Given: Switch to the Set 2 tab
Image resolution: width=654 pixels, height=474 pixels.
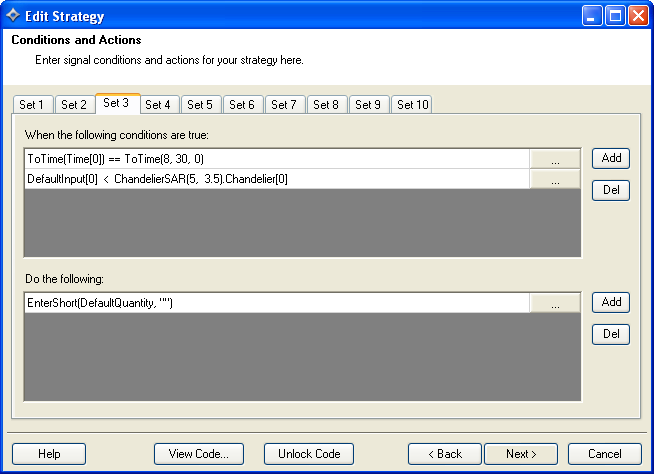Looking at the screenshot, I should click(75, 104).
